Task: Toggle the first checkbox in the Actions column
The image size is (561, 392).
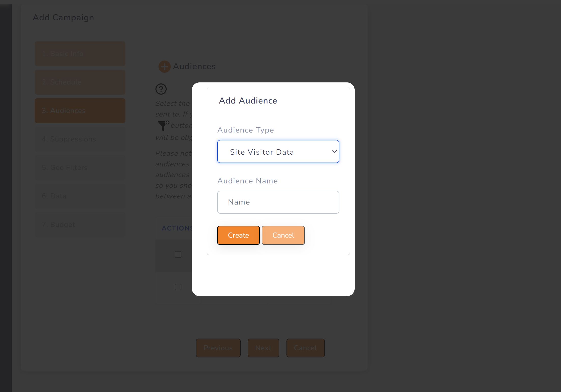Action: [178, 254]
